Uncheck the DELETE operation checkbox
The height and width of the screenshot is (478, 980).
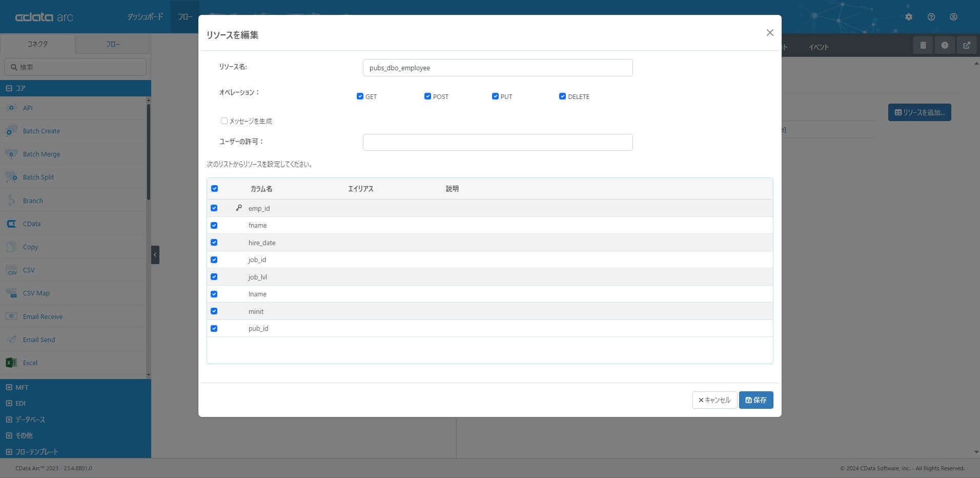pyautogui.click(x=562, y=96)
